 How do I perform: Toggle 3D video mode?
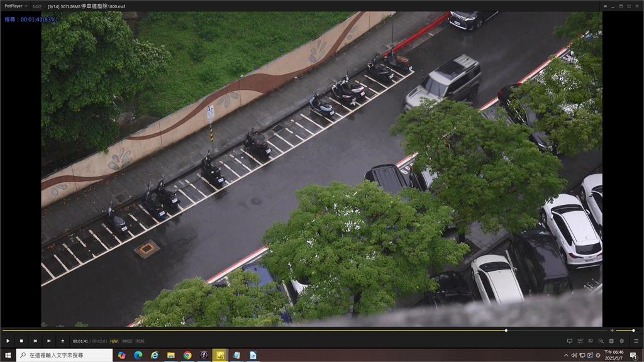591,341
